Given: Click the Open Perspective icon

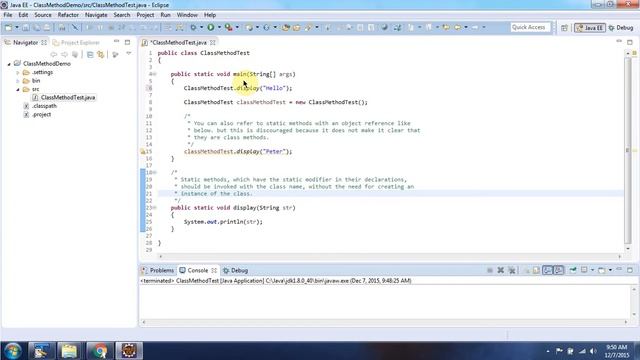Looking at the screenshot, I should click(x=564, y=28).
